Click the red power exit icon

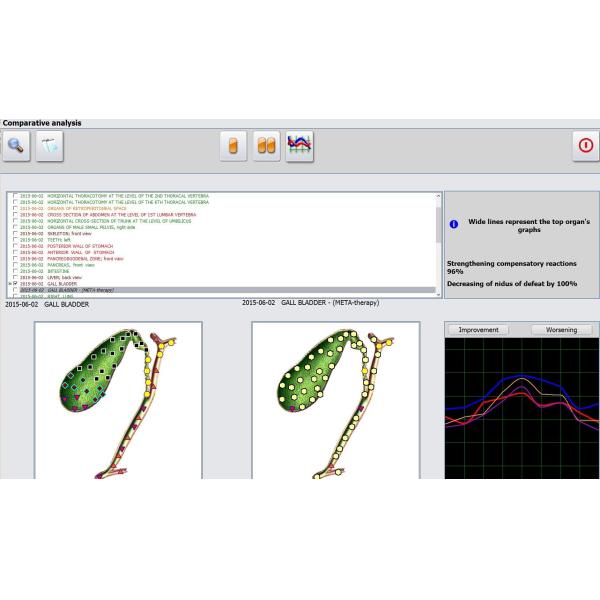(x=585, y=145)
